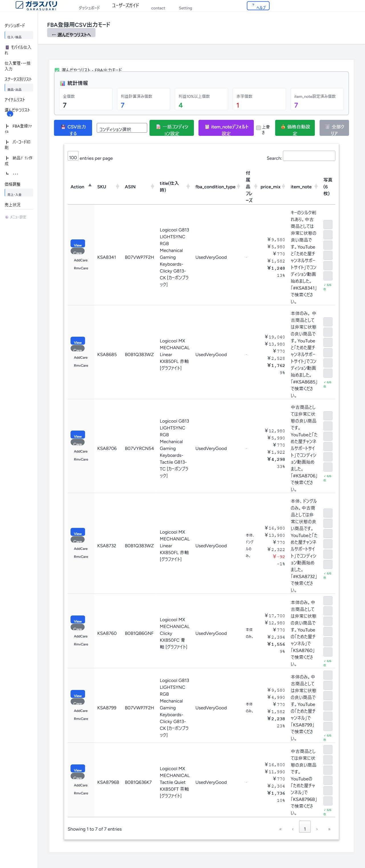Click the CSV出力する button

[73, 128]
